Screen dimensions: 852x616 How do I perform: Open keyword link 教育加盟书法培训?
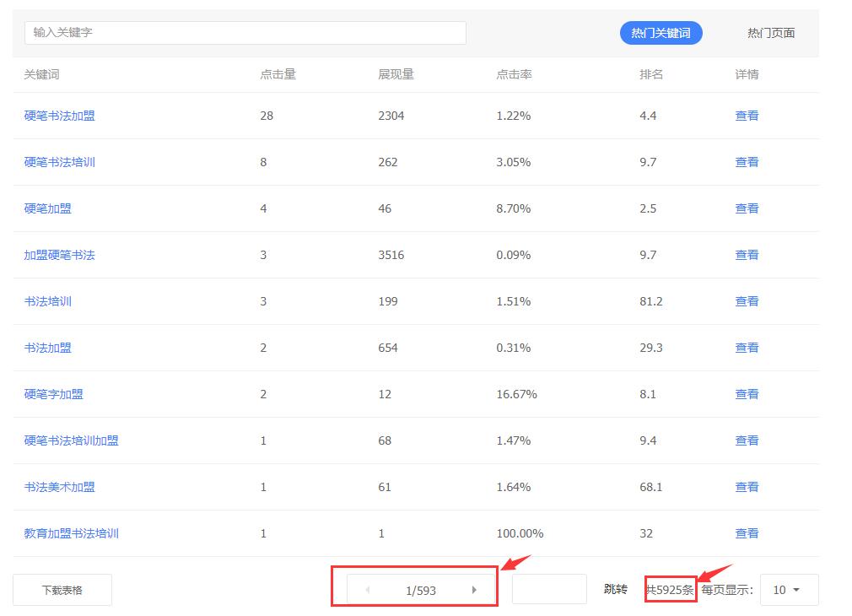(71, 533)
